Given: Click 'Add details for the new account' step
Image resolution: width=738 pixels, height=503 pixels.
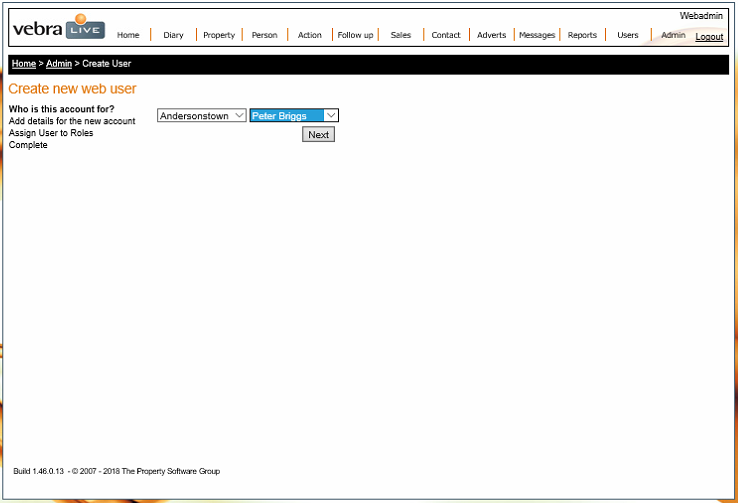Looking at the screenshot, I should click(72, 121).
